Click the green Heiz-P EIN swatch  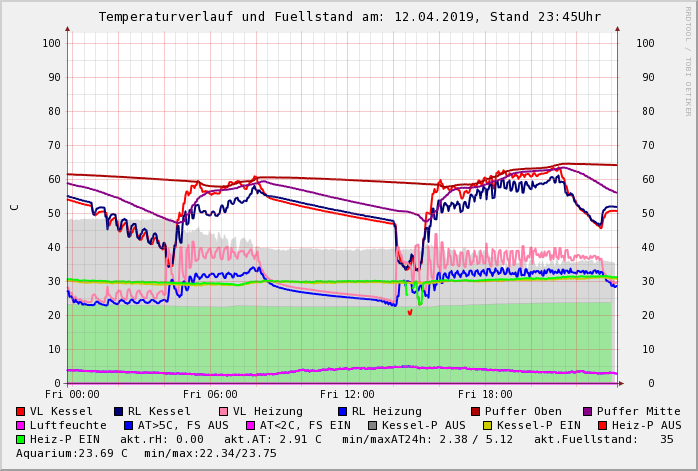point(21,439)
